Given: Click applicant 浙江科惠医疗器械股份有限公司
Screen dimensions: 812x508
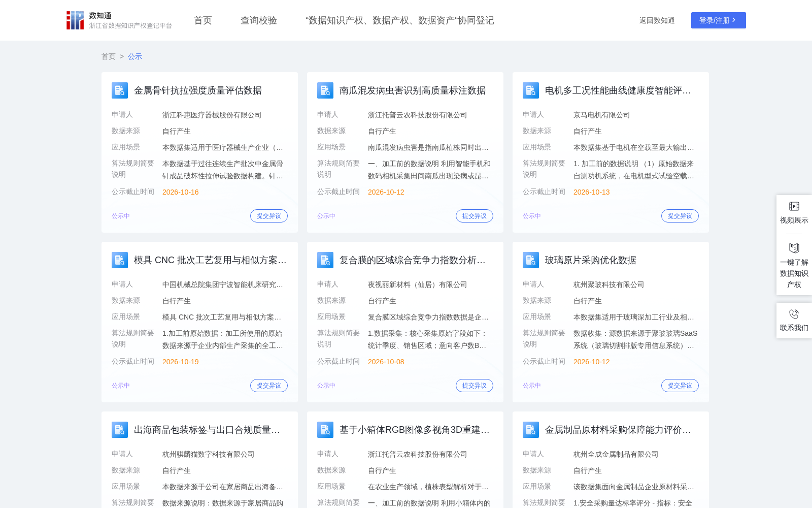Looking at the screenshot, I should click(212, 115).
